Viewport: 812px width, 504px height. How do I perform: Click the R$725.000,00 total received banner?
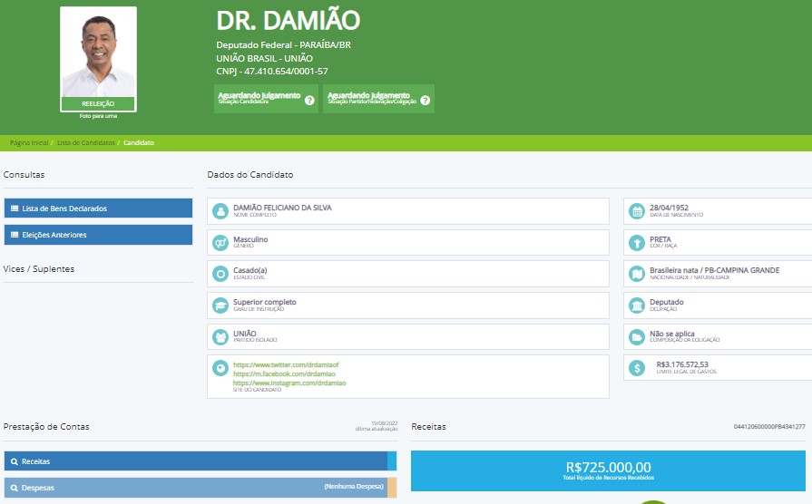click(608, 470)
